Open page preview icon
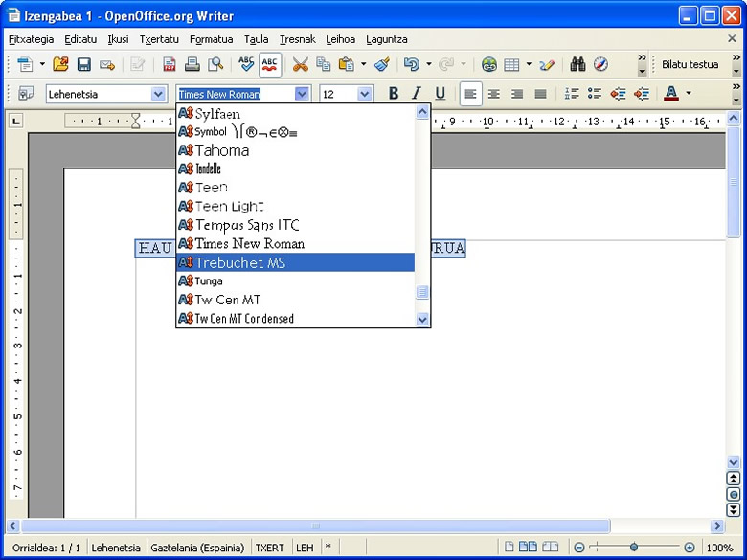The image size is (747, 560). click(215, 64)
